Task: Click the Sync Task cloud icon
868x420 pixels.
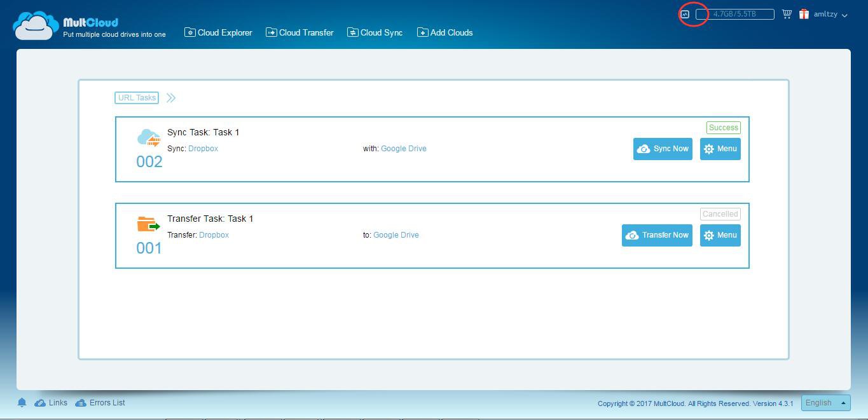Action: coord(149,138)
